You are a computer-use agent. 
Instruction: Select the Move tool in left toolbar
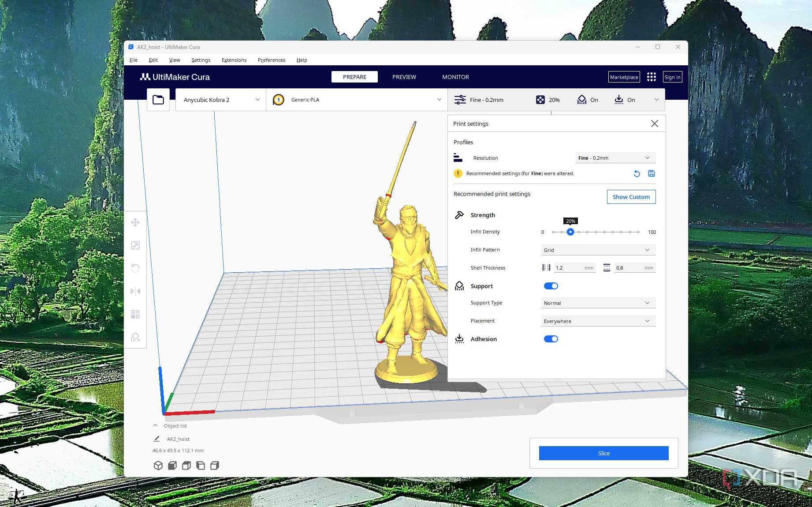pyautogui.click(x=135, y=222)
